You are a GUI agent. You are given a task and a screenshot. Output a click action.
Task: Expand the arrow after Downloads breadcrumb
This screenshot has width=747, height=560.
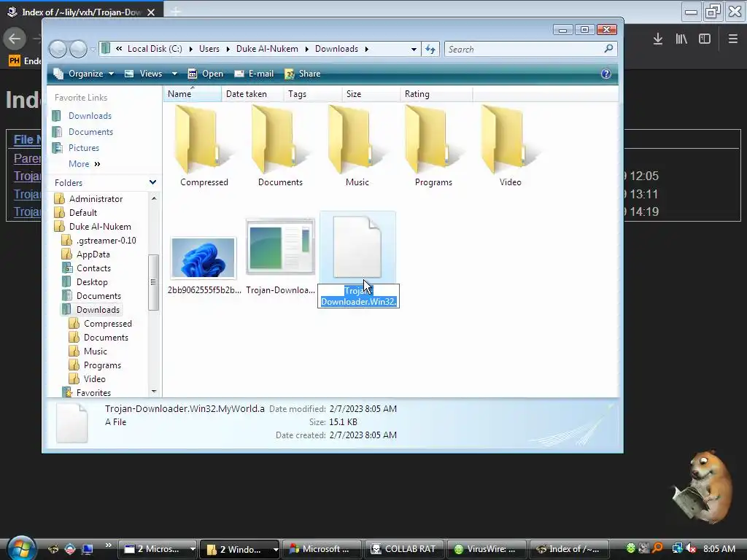[x=367, y=49]
